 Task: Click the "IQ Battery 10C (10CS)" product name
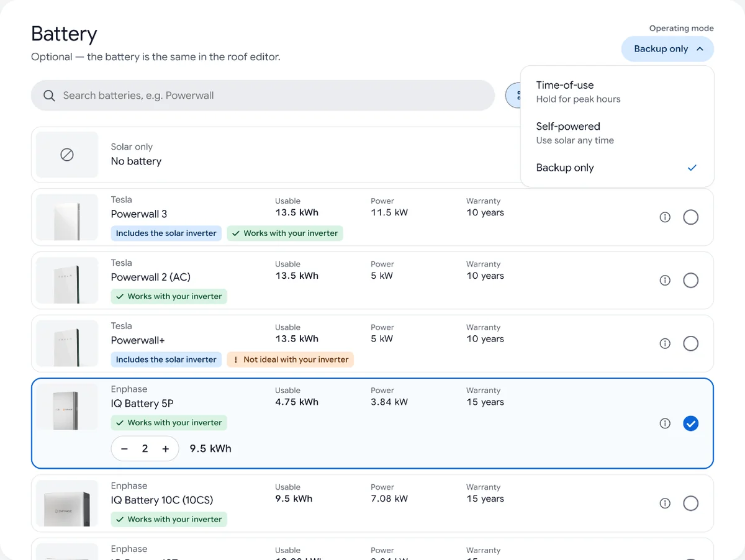(162, 500)
